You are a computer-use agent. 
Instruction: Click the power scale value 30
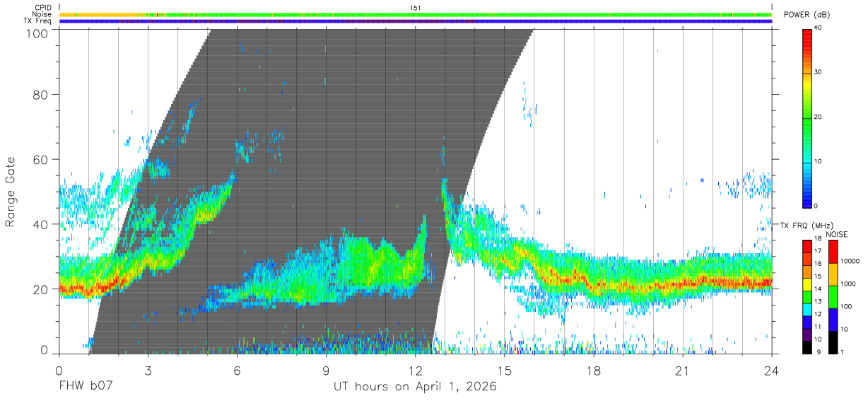(818, 73)
